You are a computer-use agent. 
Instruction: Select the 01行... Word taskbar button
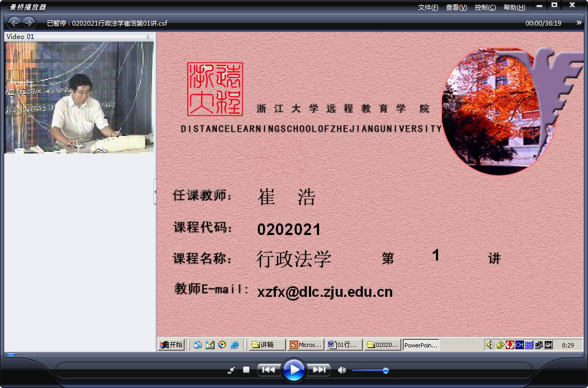pos(344,344)
